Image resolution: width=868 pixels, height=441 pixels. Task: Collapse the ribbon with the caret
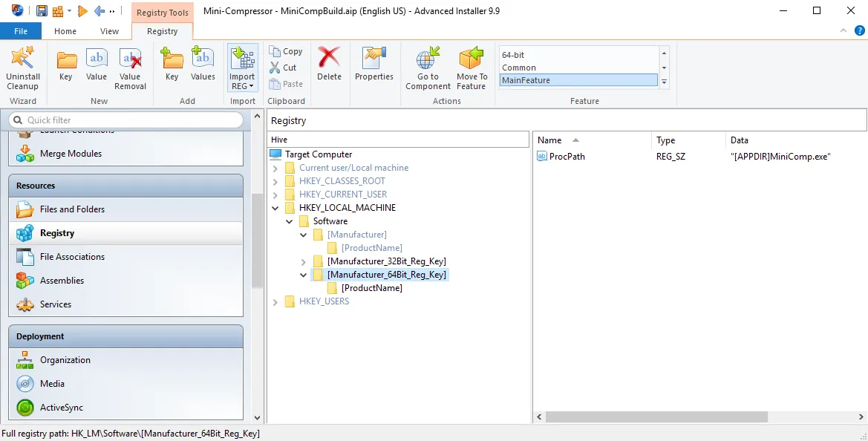click(x=843, y=31)
